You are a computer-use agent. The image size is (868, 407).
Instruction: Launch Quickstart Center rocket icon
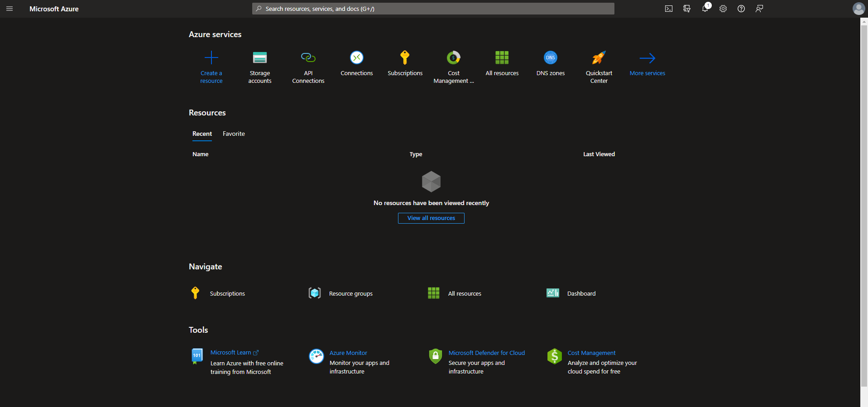(x=599, y=58)
